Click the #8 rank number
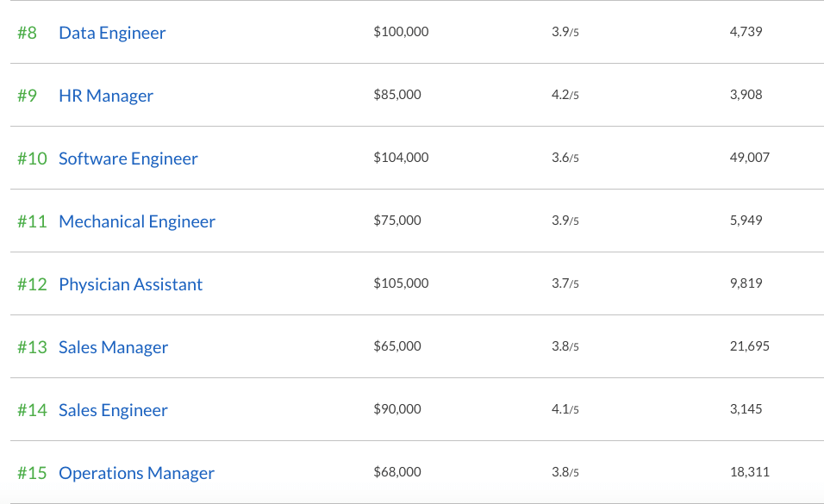The height and width of the screenshot is (504, 824). [x=27, y=33]
